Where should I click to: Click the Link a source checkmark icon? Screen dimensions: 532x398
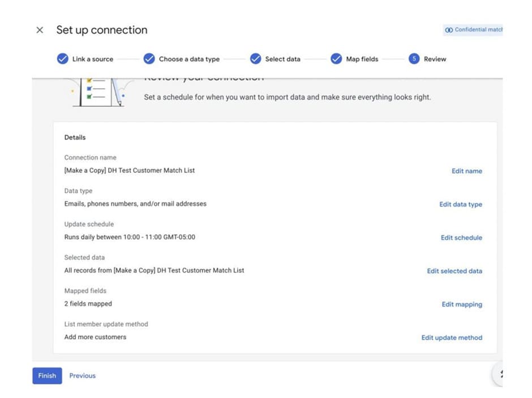click(63, 59)
